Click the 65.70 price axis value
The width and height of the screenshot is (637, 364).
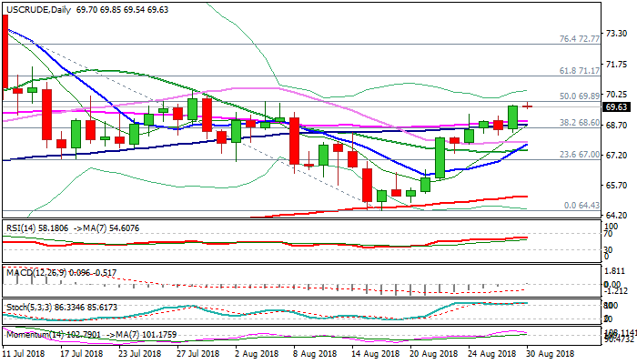coord(616,185)
